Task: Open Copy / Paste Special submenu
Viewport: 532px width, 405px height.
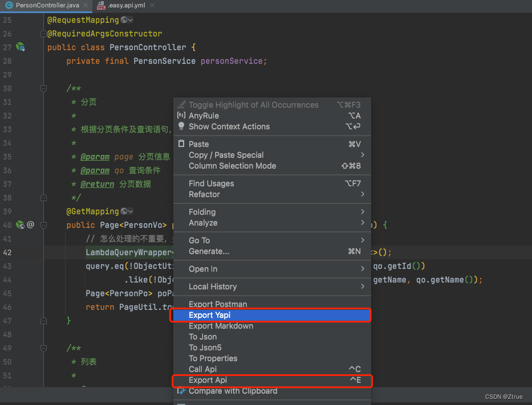Action: [x=272, y=155]
